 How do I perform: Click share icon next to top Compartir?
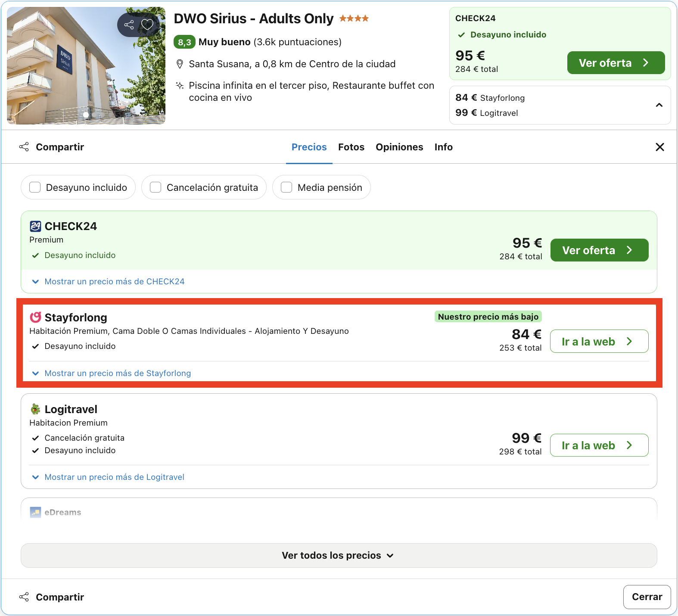point(24,147)
